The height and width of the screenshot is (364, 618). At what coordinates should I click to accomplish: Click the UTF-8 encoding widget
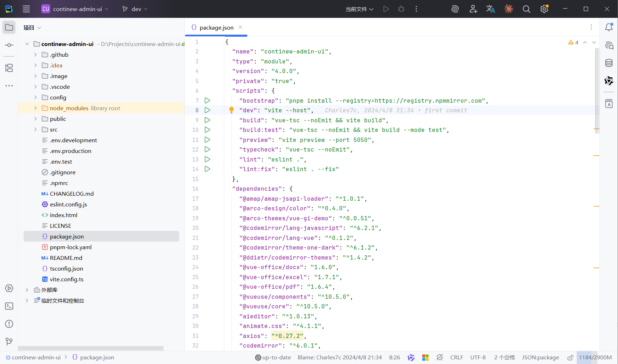[478, 357]
